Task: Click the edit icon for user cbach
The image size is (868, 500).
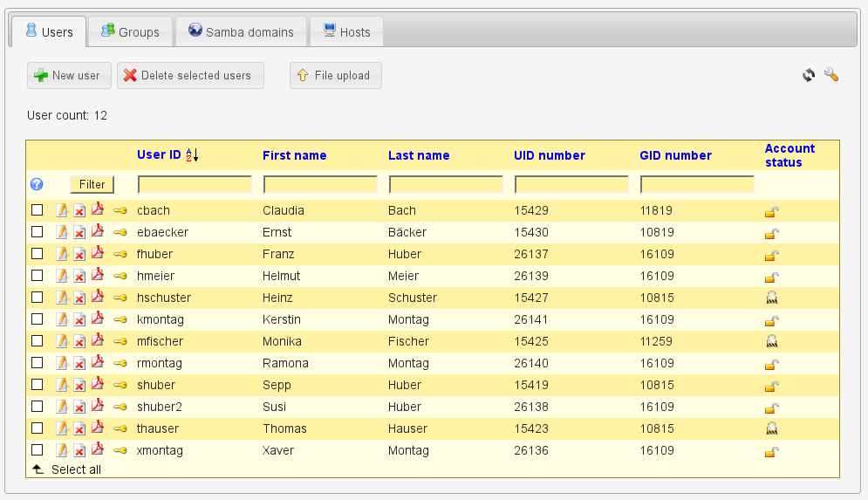Action: click(62, 210)
